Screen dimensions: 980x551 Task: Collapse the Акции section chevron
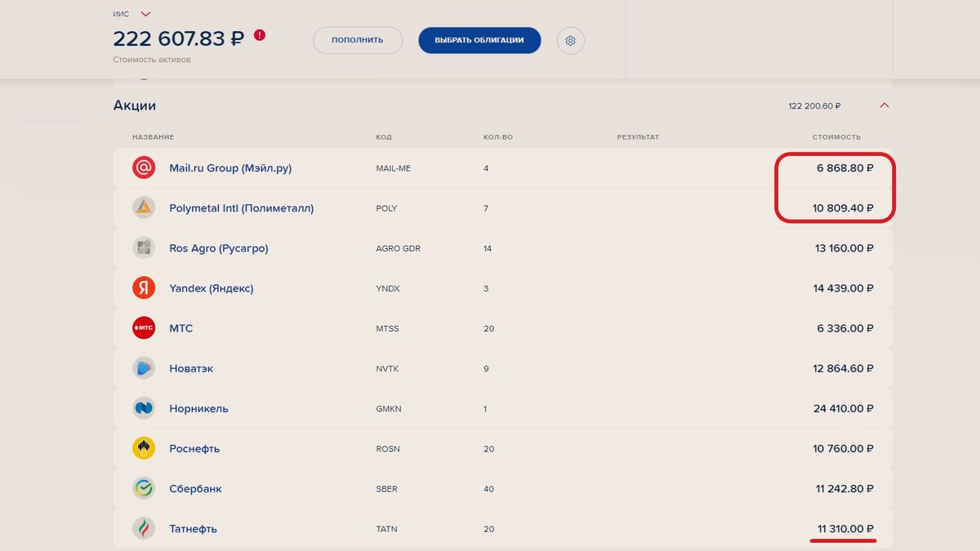(x=884, y=105)
